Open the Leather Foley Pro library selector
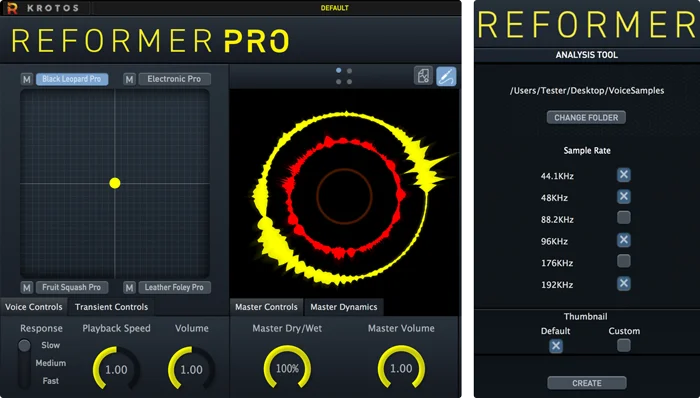Image resolution: width=700 pixels, height=398 pixels. pos(175,288)
